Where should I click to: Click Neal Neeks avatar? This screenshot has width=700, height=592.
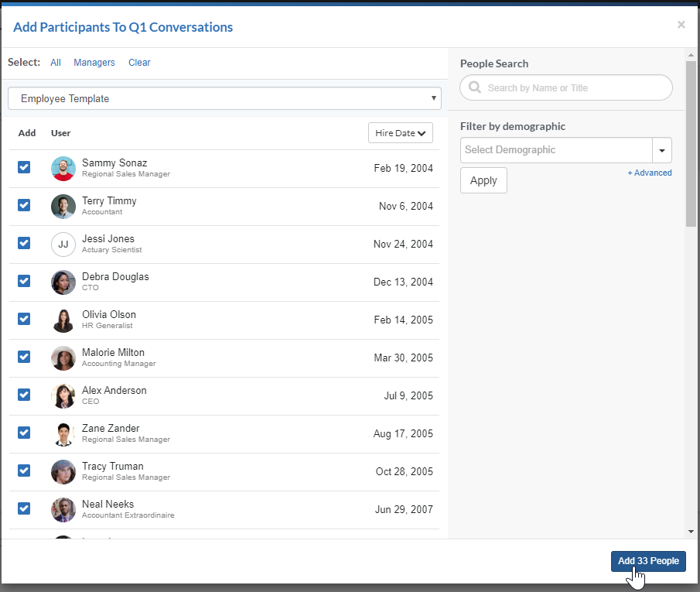point(63,510)
